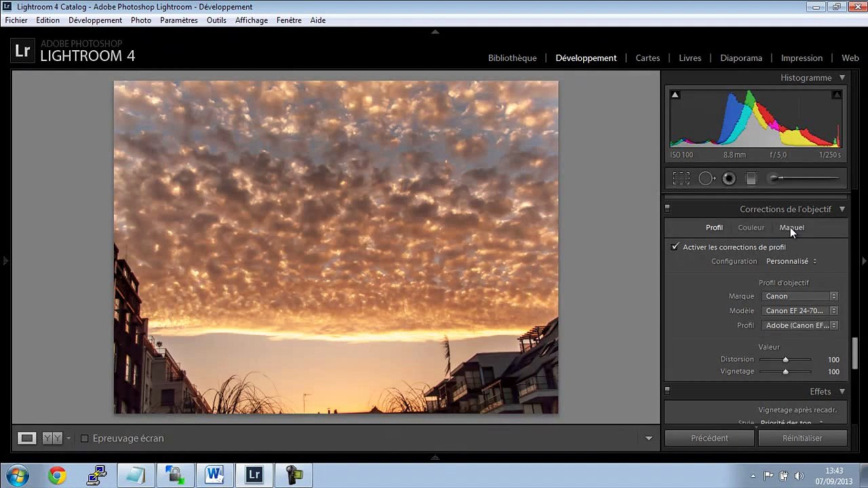Click the Vignetage value 100
This screenshot has width=868, height=488.
point(833,371)
